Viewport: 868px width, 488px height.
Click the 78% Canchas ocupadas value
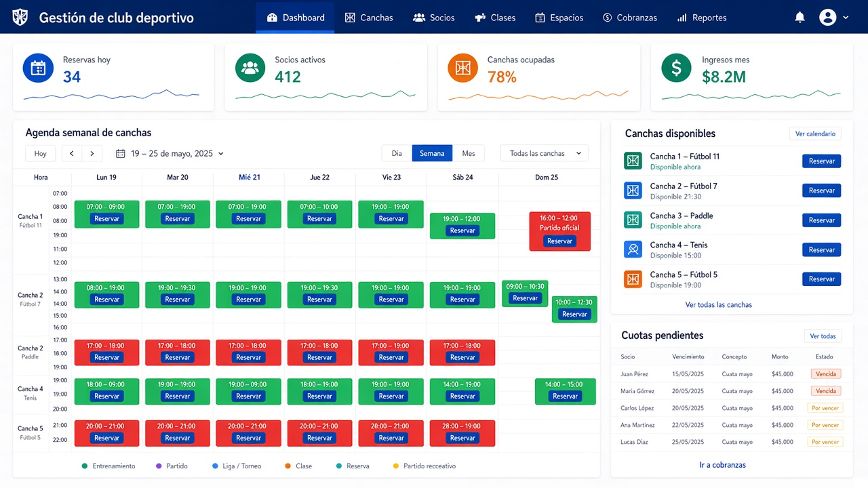(x=502, y=77)
